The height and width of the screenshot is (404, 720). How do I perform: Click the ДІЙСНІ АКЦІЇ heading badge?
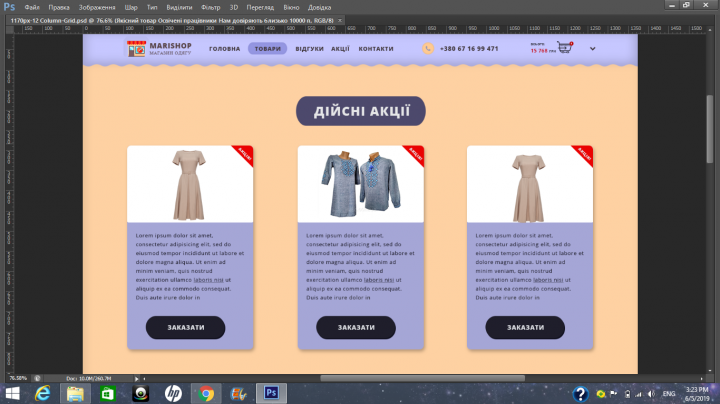361,111
